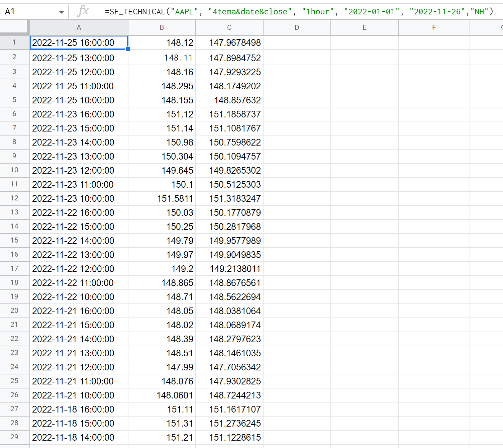Select row 29 header
This screenshot has height=448, width=503.
pyautogui.click(x=14, y=437)
